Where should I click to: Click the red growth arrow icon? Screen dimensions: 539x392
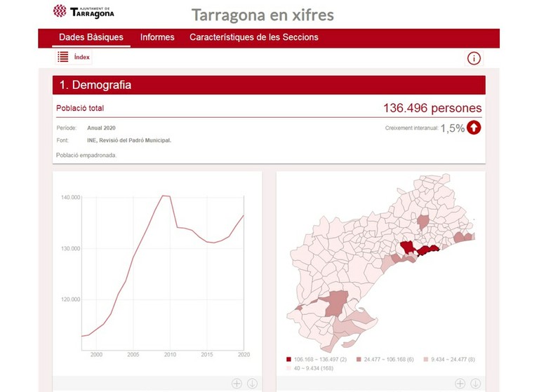[474, 128]
